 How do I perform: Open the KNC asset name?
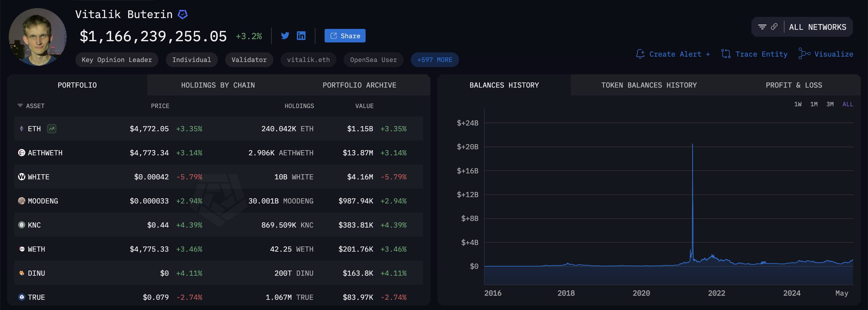click(34, 225)
